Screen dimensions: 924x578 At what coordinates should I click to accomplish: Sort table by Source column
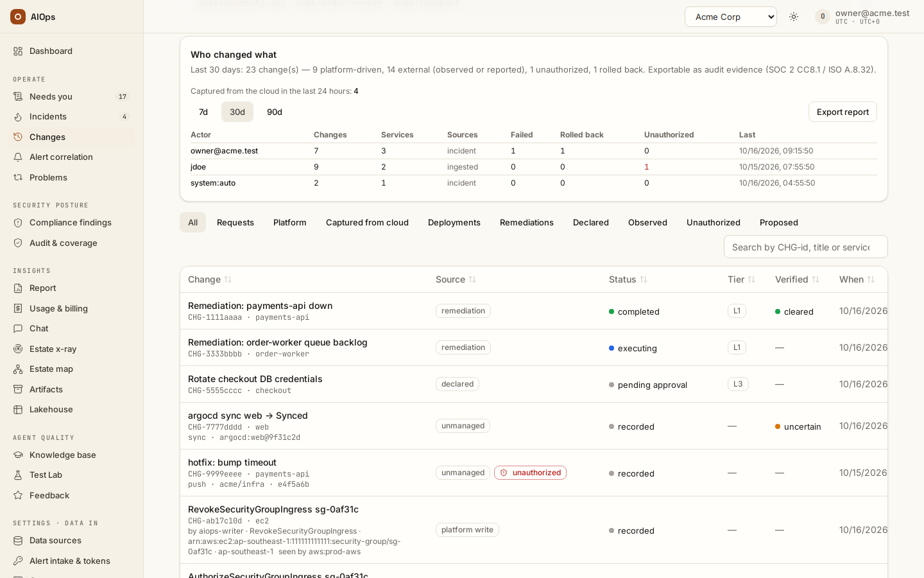click(x=456, y=279)
